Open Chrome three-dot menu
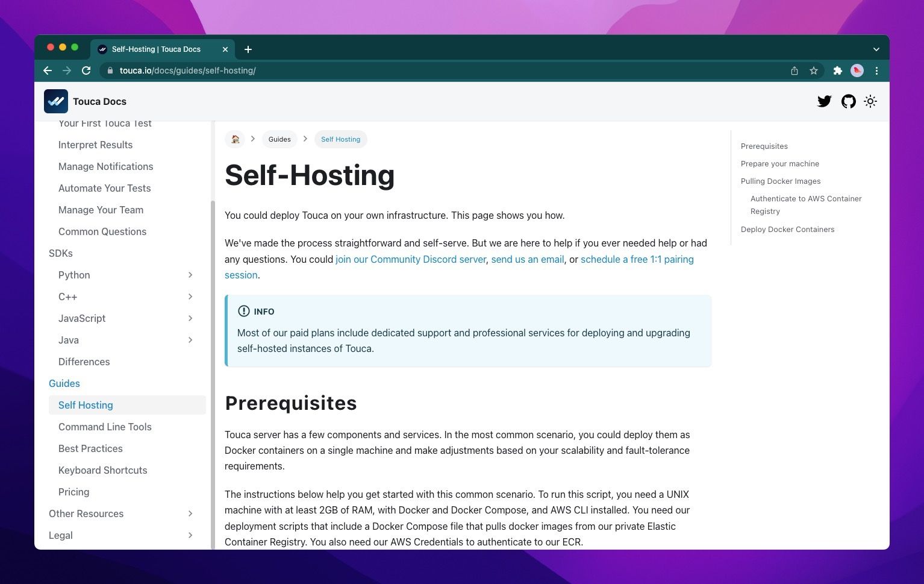 click(876, 71)
